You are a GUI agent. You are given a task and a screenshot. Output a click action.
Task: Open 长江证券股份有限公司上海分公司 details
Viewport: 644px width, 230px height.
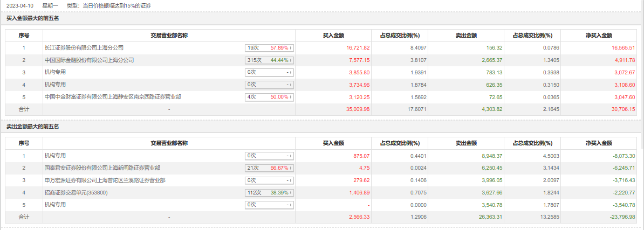84,48
